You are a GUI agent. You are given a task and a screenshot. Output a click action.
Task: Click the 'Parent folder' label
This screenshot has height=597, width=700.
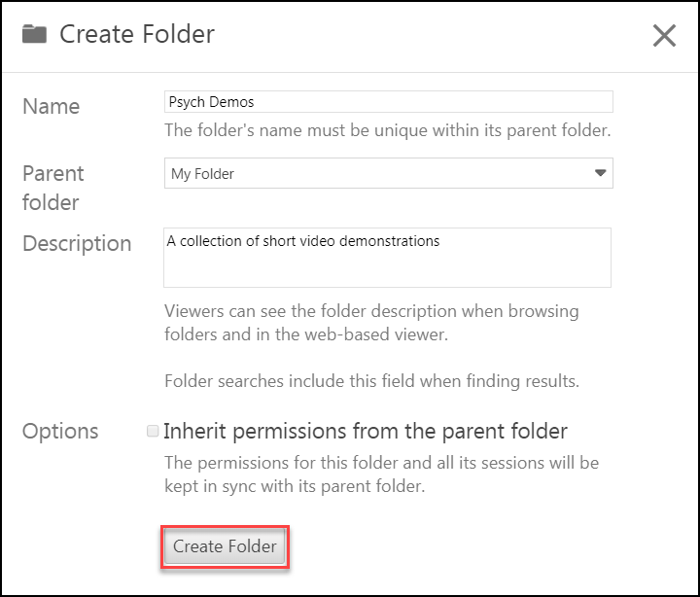(53, 188)
